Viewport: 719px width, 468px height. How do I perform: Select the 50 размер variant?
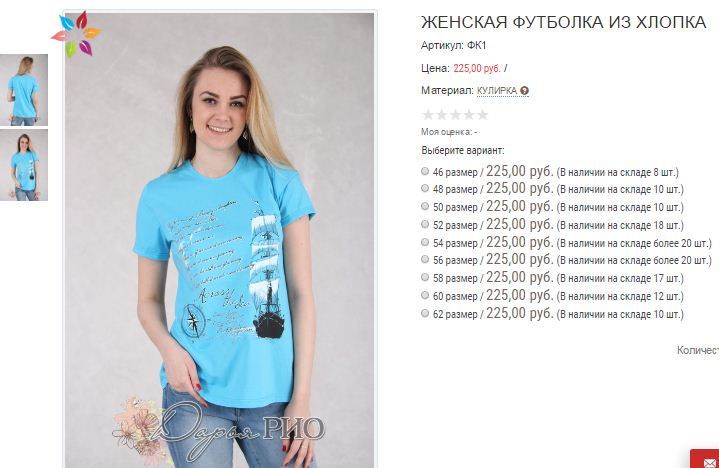425,206
